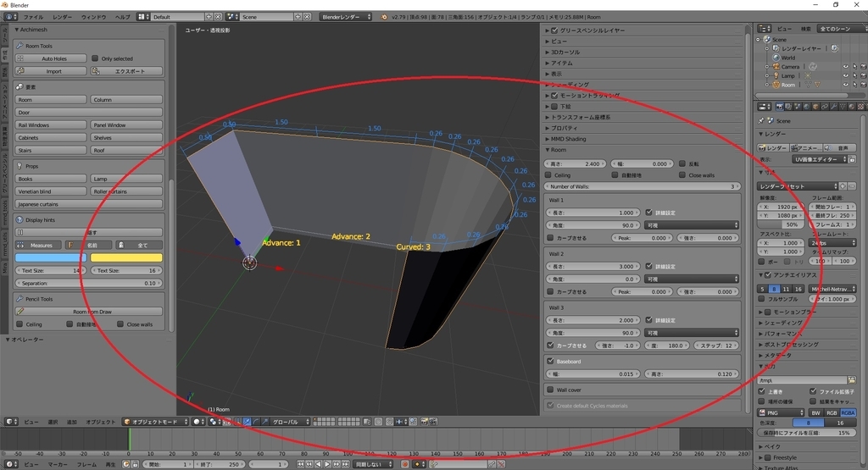Click the play animation button

pos(327,464)
